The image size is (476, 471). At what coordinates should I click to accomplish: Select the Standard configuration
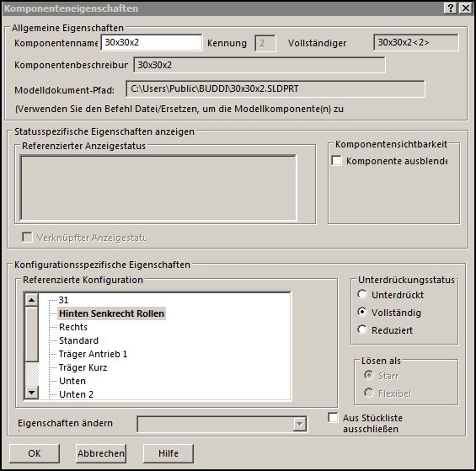78,340
